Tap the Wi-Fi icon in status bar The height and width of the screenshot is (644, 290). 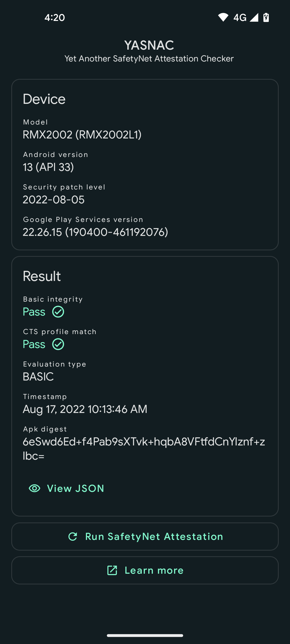click(223, 17)
